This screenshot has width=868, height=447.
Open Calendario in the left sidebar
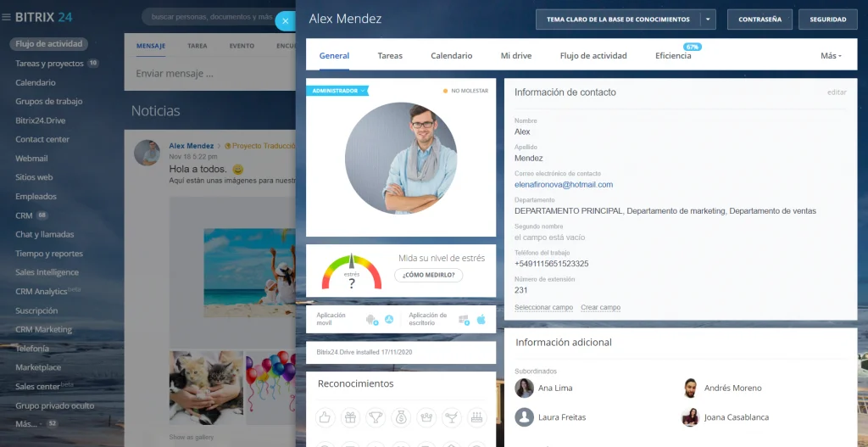pos(36,82)
